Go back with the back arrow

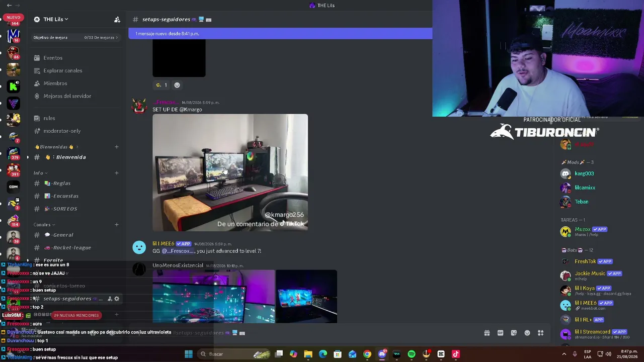click(x=9, y=5)
